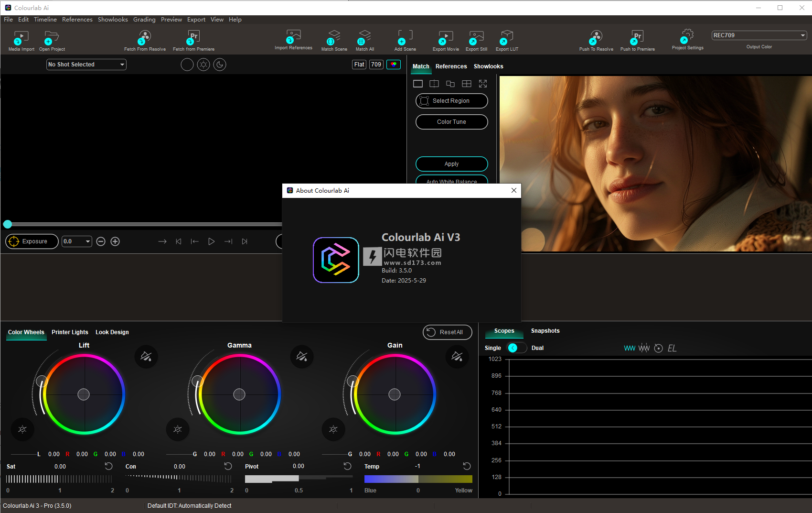Switch to the Look Design tab
Screen dimensions: 812x513
[112, 332]
